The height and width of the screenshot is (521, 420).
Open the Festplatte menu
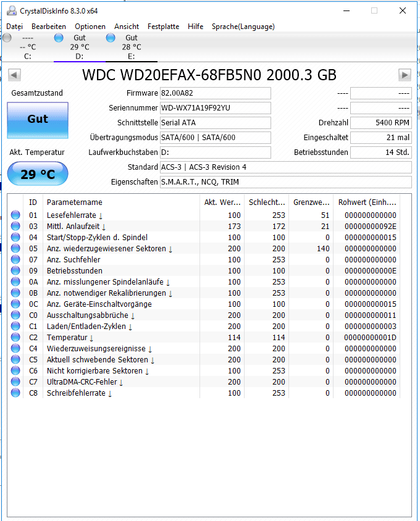[x=163, y=27]
